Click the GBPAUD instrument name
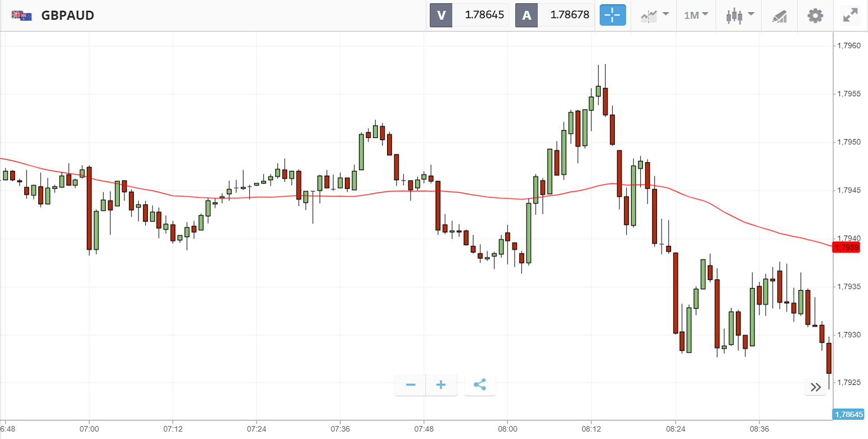Viewport: 868px width, 439px height. (x=68, y=15)
